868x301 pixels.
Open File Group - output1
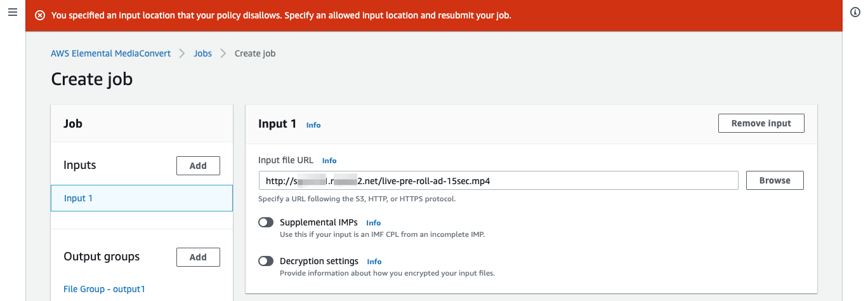(104, 289)
